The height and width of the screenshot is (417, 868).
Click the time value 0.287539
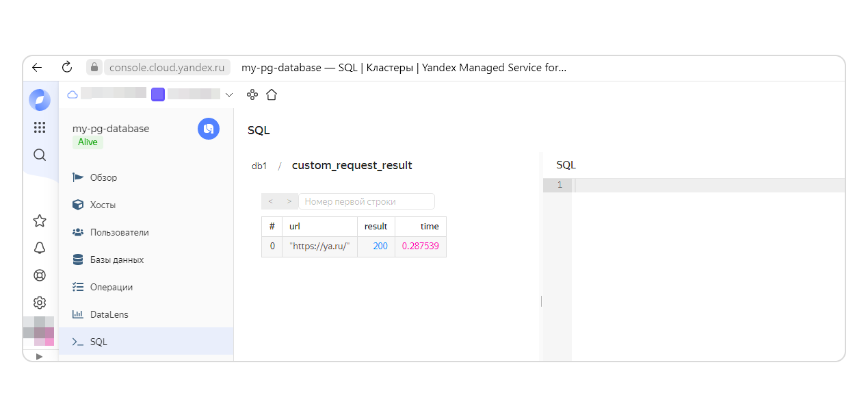tap(421, 247)
